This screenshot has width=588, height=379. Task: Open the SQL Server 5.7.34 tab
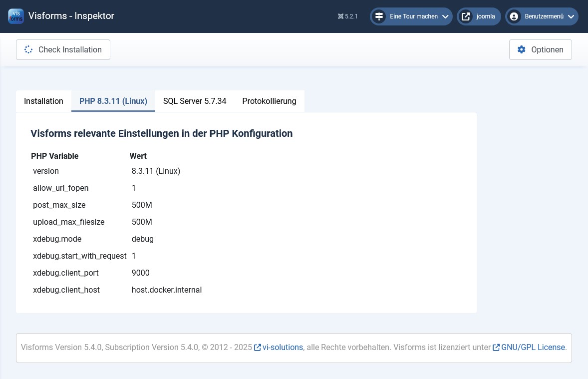195,101
